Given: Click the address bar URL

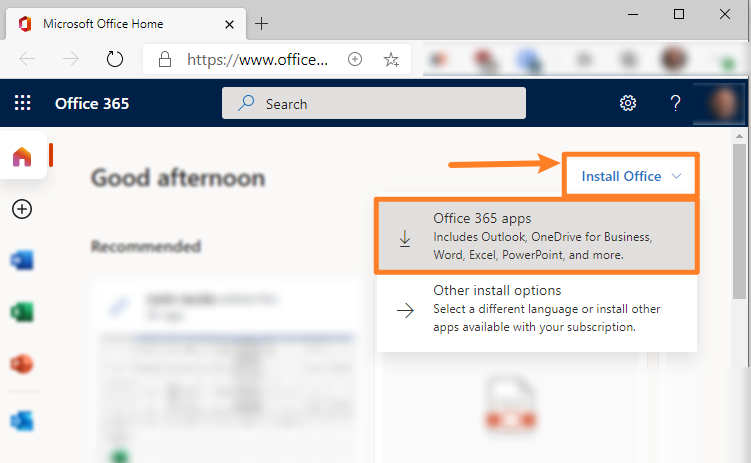Looking at the screenshot, I should pyautogui.click(x=257, y=60).
